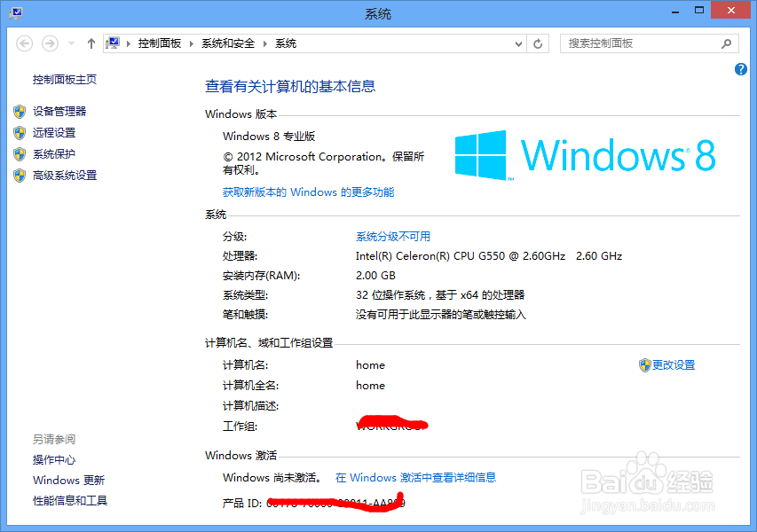757x532 pixels.
Task: Click the 2.00 GB RAM value
Action: click(x=375, y=276)
